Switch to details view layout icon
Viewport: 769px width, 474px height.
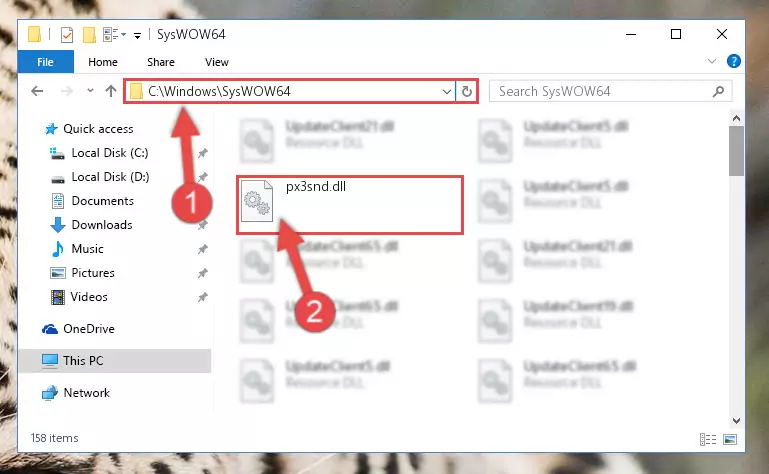[x=708, y=439]
